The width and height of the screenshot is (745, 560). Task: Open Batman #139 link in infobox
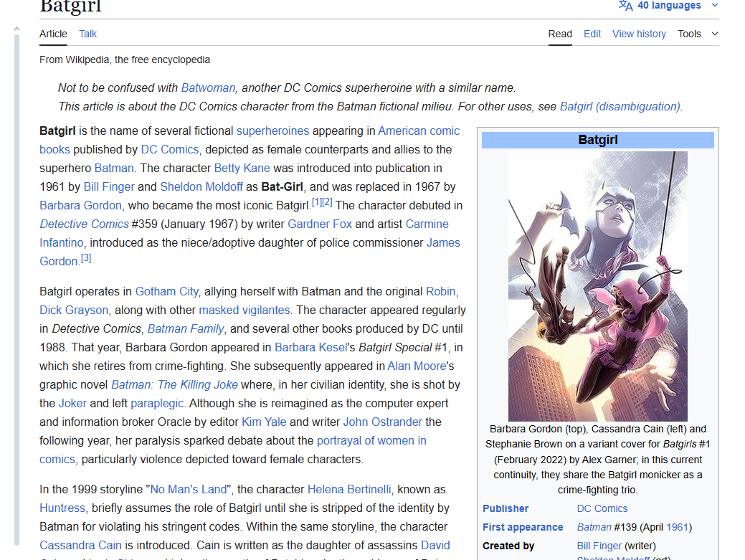[594, 527]
